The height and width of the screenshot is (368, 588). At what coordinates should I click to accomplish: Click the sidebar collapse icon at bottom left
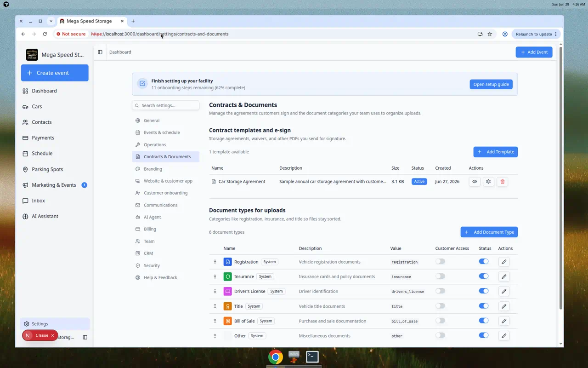coord(85,337)
